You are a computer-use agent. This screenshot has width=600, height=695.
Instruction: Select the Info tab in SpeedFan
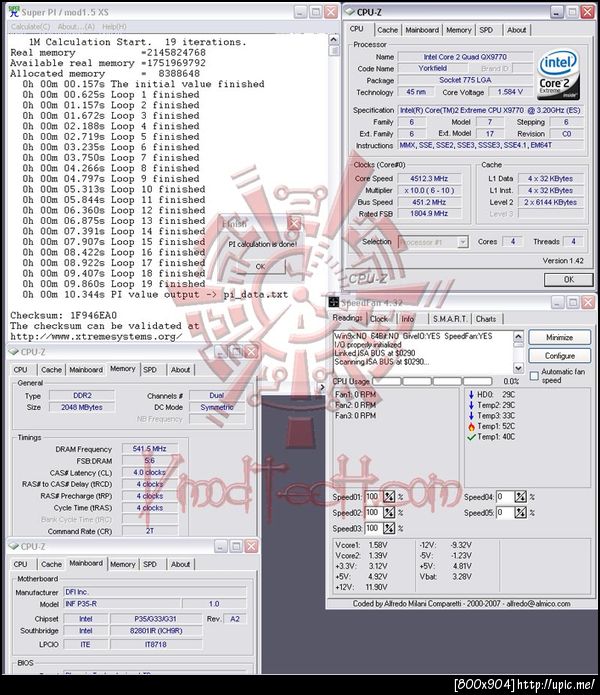408,319
